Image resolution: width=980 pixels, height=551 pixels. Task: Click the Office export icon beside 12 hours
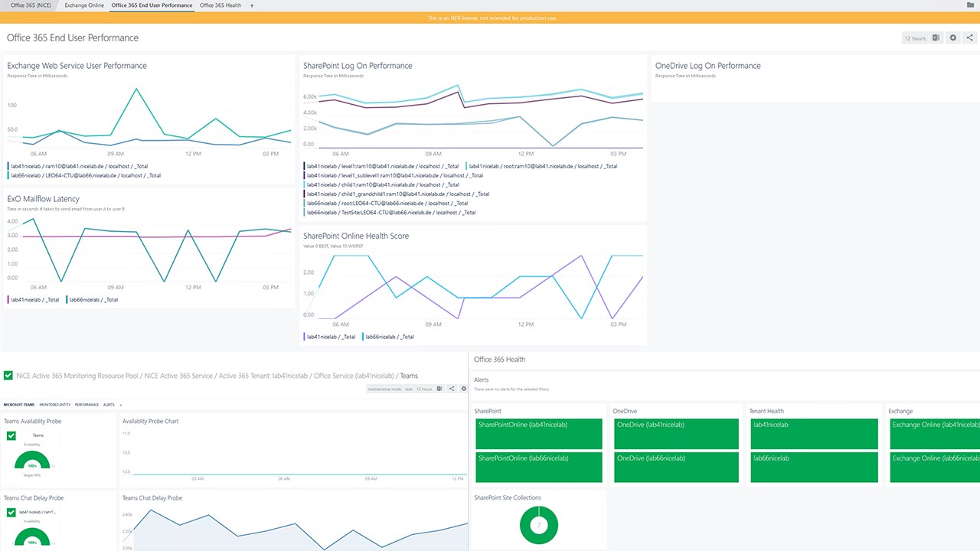[936, 37]
